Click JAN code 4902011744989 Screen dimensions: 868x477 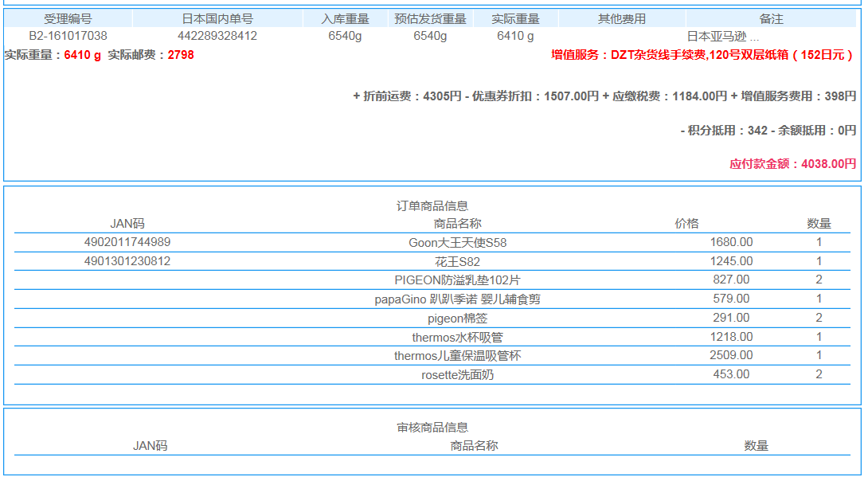pos(127,242)
